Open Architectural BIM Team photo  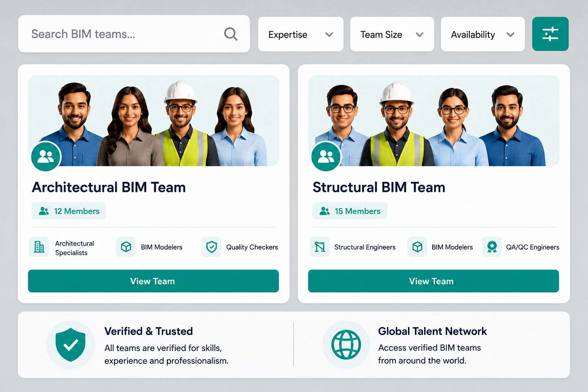click(x=154, y=121)
